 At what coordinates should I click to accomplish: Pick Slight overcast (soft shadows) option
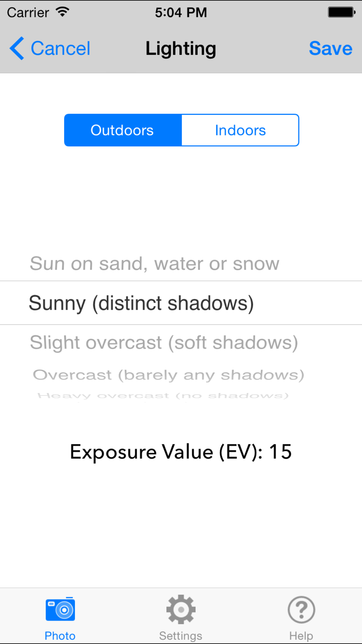click(x=164, y=343)
